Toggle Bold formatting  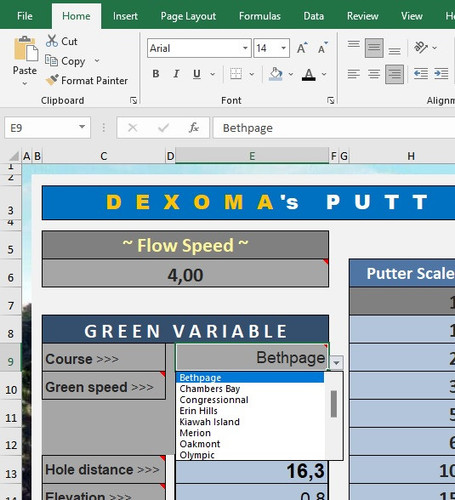(x=156, y=74)
